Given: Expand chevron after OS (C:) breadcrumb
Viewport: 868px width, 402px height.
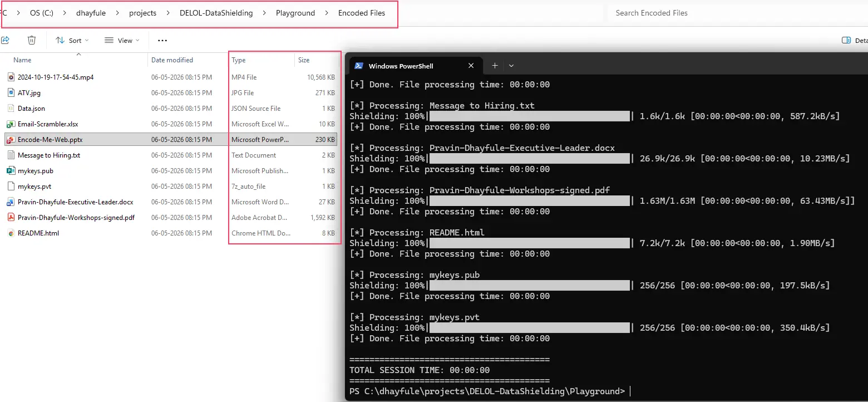Looking at the screenshot, I should click(65, 13).
